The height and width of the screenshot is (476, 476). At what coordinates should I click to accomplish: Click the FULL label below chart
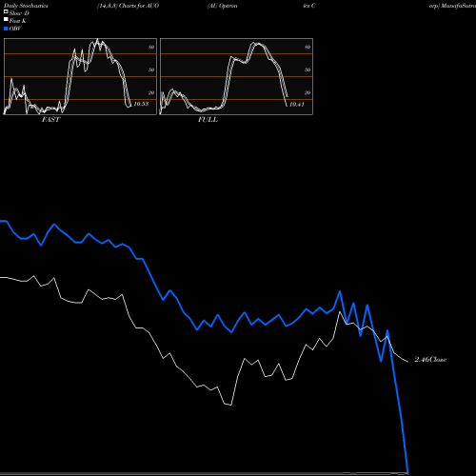click(x=208, y=120)
